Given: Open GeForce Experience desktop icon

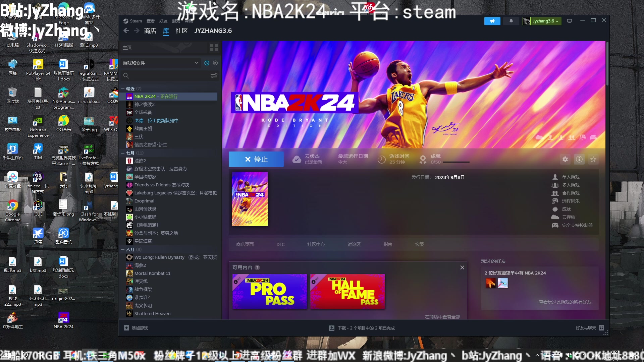Looking at the screenshot, I should [x=38, y=127].
